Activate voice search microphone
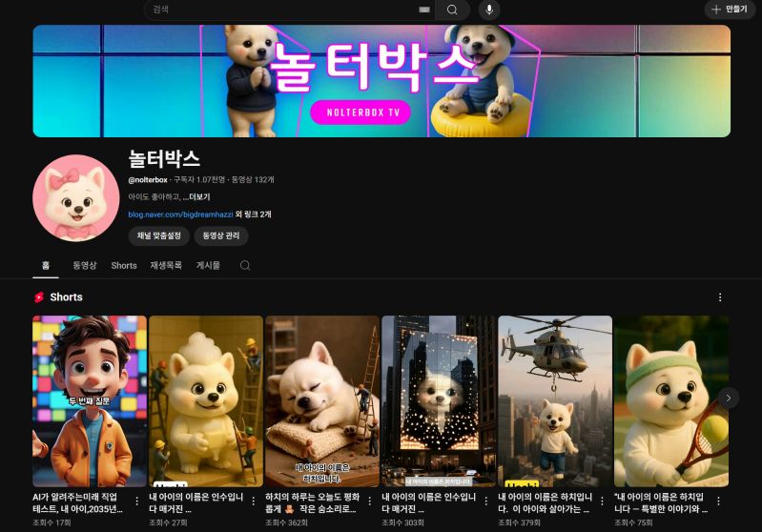This screenshot has width=762, height=532. (489, 10)
